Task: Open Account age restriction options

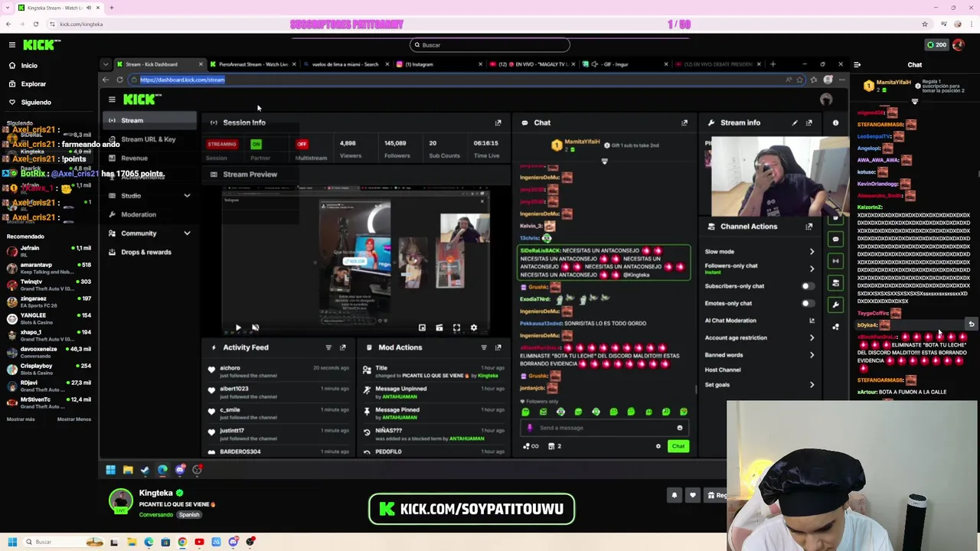Action: coord(759,337)
